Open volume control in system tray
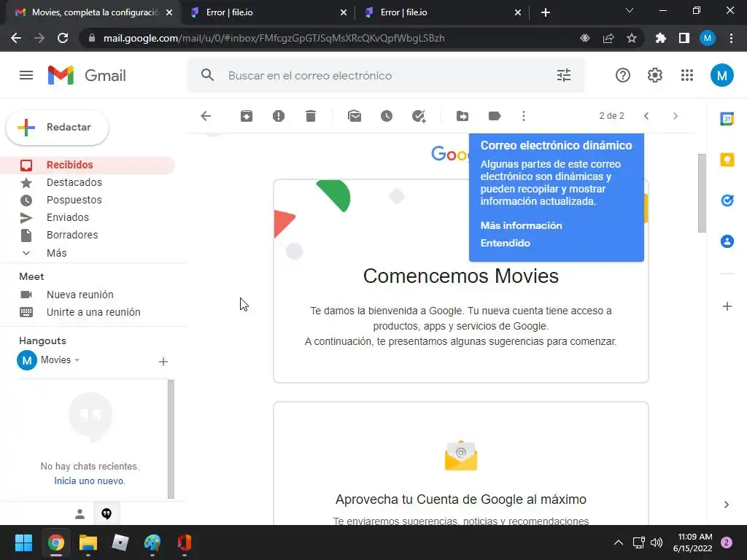This screenshot has height=560, width=747. [x=656, y=542]
